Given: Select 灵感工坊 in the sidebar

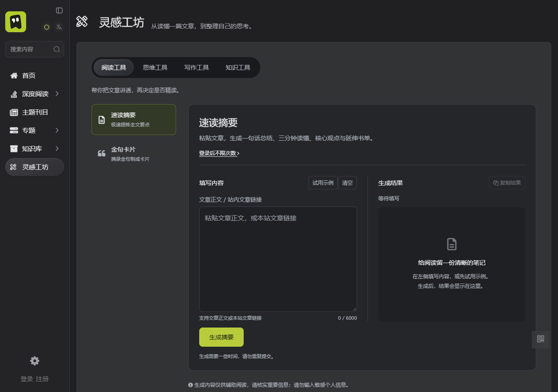Looking at the screenshot, I should pos(34,167).
